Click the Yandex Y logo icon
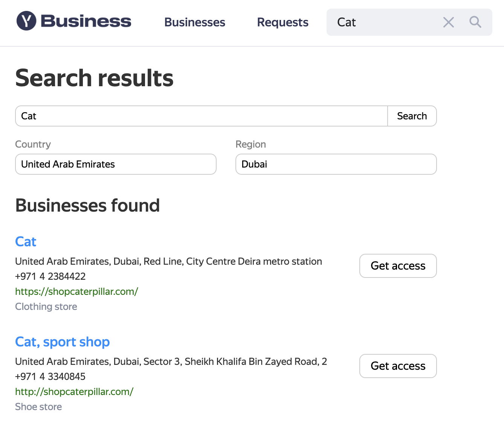The width and height of the screenshot is (504, 427). tap(26, 21)
